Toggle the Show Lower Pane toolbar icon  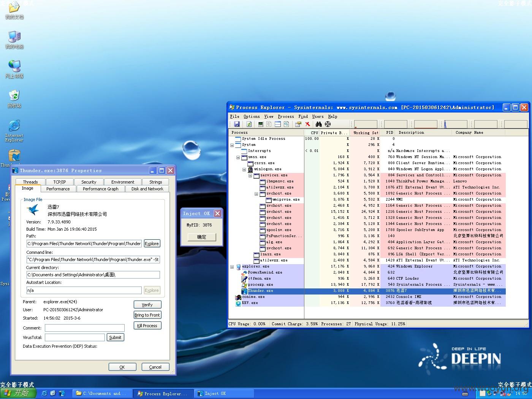point(278,124)
